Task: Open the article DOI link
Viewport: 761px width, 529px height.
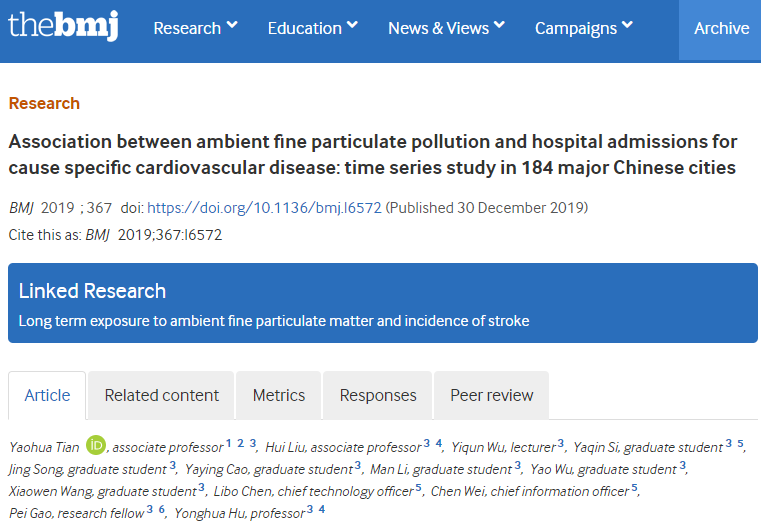Action: pyautogui.click(x=264, y=208)
